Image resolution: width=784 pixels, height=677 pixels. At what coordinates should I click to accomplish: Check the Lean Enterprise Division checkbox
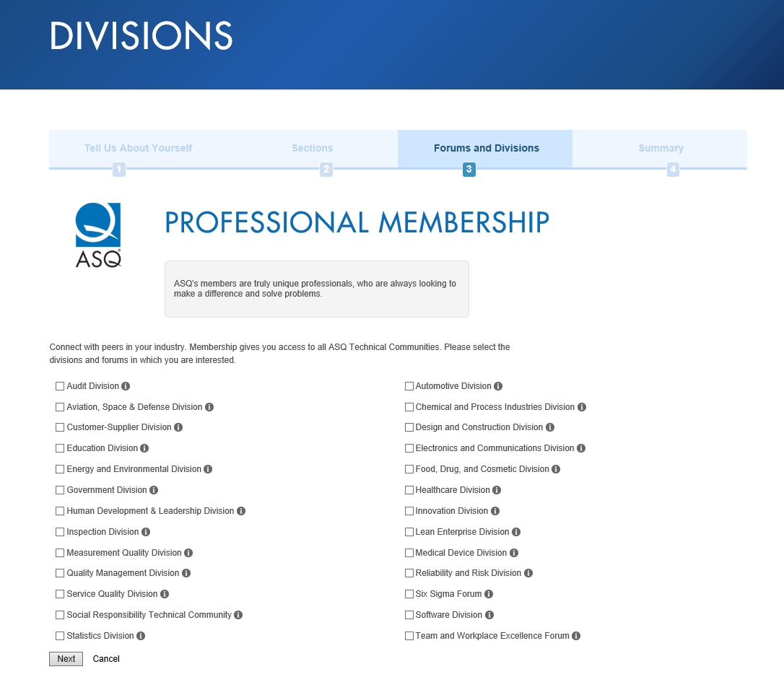(409, 532)
